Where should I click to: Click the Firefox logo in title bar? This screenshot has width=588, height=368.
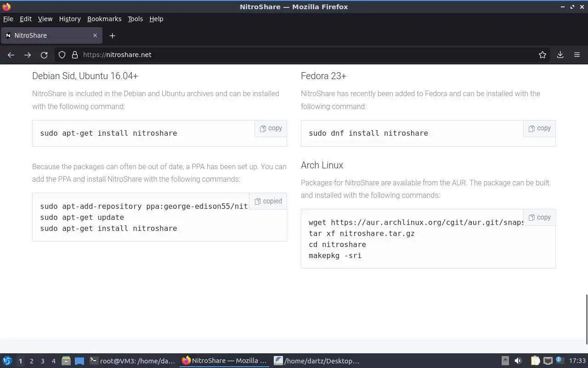pyautogui.click(x=6, y=7)
